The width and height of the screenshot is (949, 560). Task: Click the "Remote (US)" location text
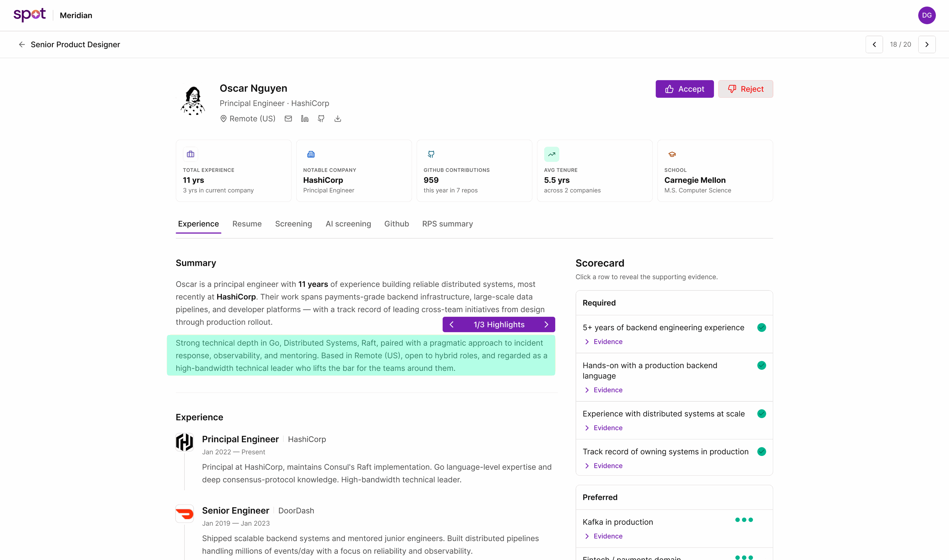(252, 119)
